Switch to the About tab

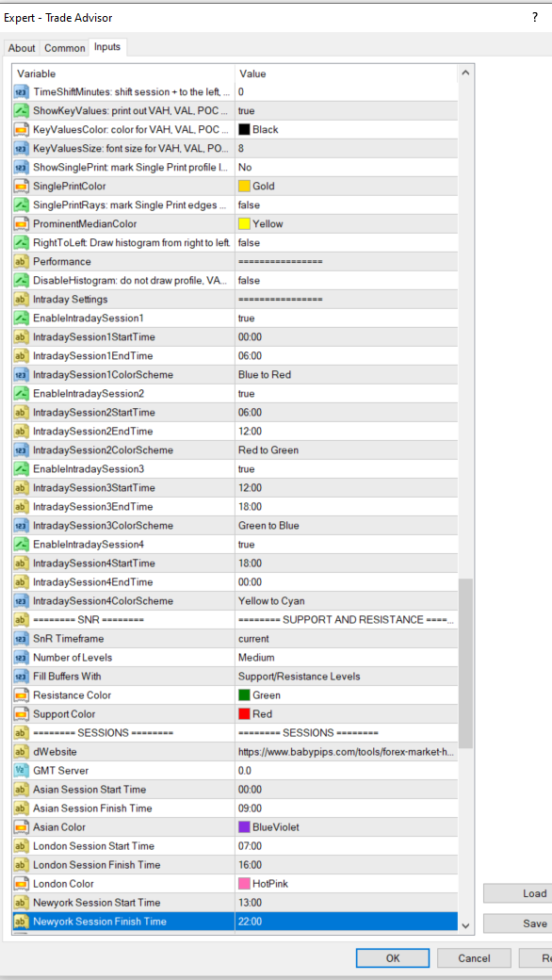click(x=22, y=48)
